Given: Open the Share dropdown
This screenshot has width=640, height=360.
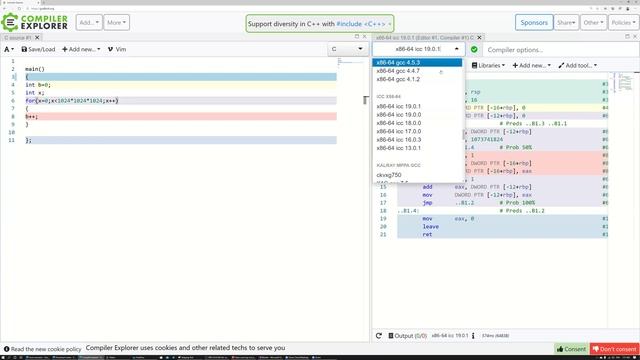Looking at the screenshot, I should pos(566,22).
